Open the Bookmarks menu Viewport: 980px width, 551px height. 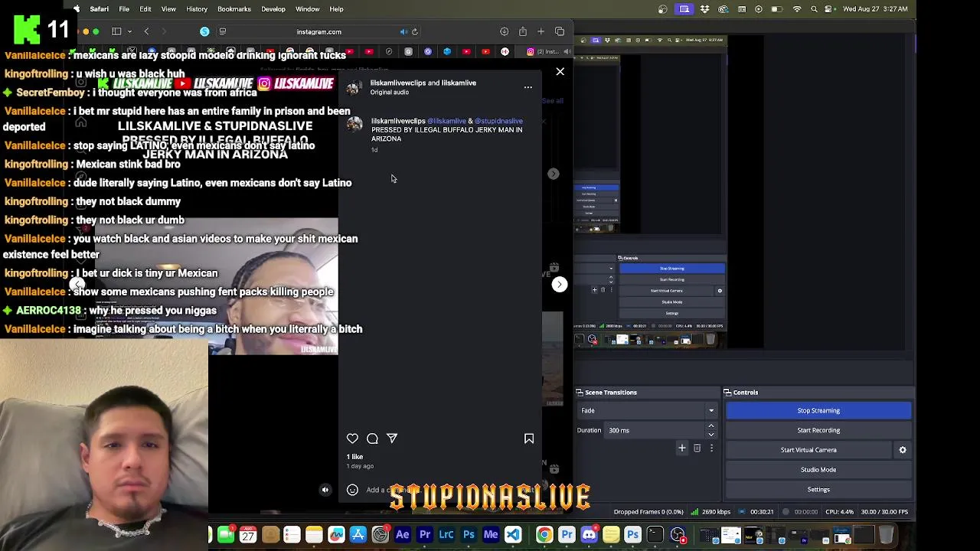[234, 9]
